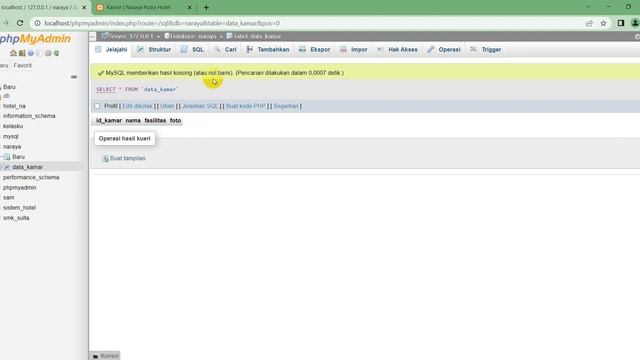Click the phpMyAdmin logo
This screenshot has width=640, height=360.
pos(35,39)
